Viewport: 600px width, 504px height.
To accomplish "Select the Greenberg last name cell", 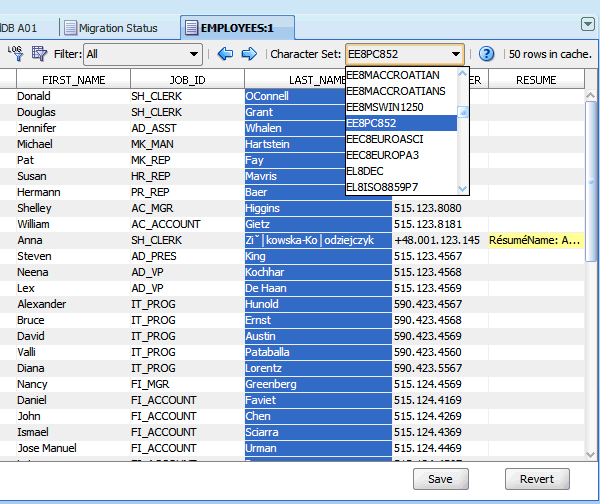I will click(316, 384).
